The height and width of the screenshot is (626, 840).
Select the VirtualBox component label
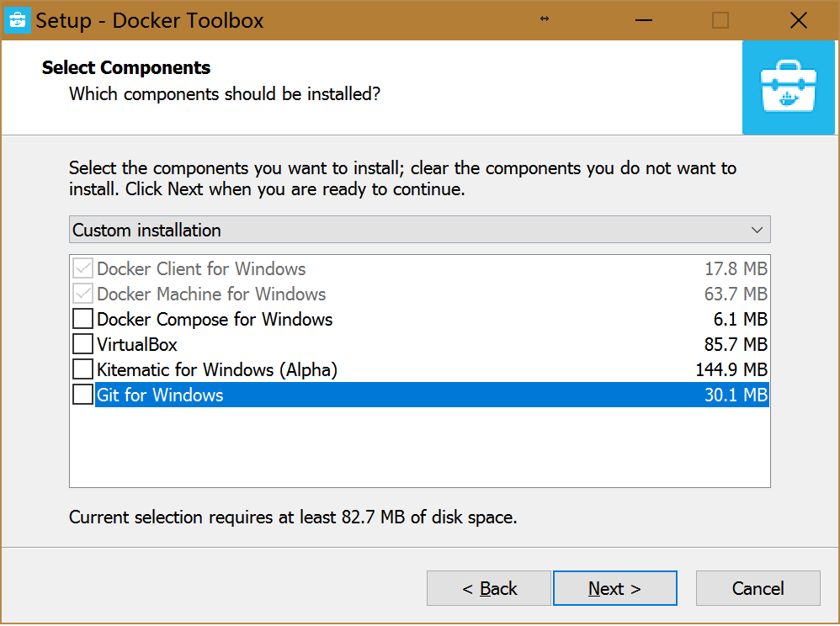pos(137,345)
